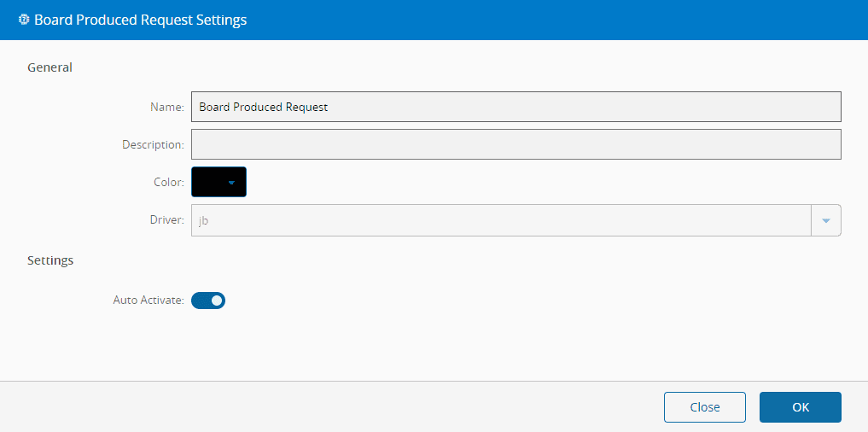Click the Auto Activate label
This screenshot has width=868, height=432.
click(x=148, y=301)
